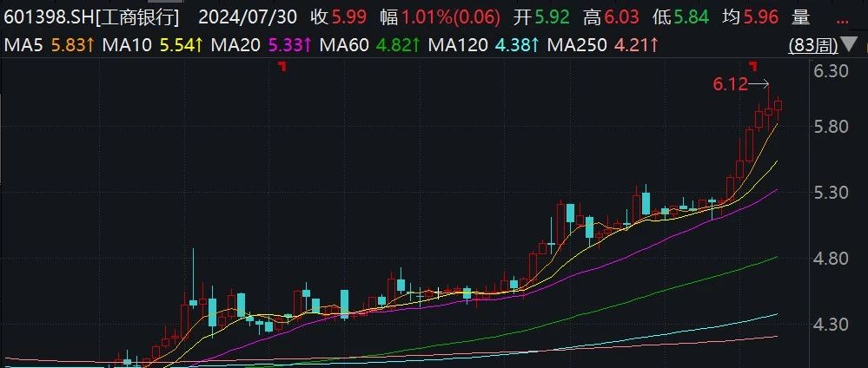Click the average price 均5.96

click(x=750, y=17)
